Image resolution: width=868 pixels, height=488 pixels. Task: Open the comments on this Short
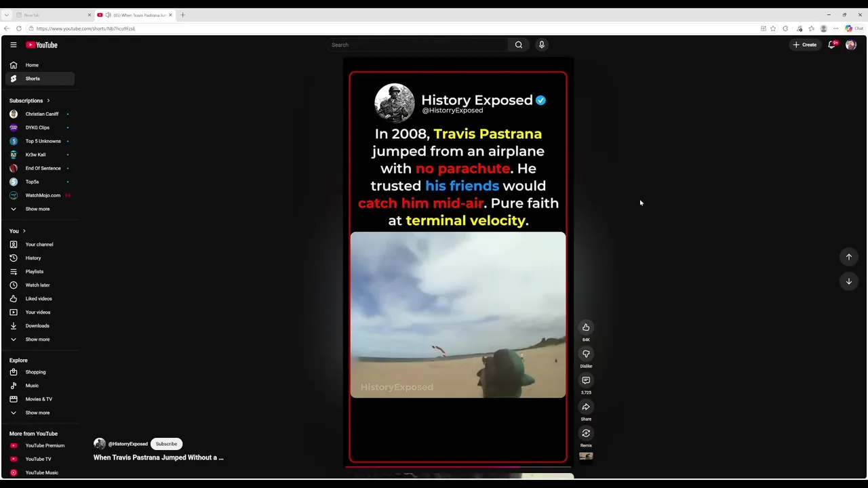(x=586, y=380)
